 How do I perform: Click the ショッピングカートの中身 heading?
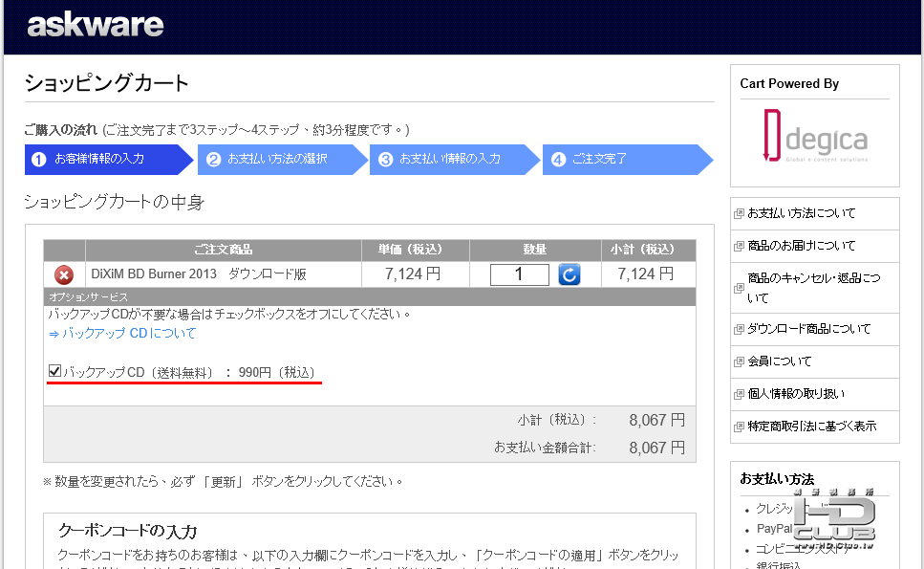pyautogui.click(x=115, y=202)
